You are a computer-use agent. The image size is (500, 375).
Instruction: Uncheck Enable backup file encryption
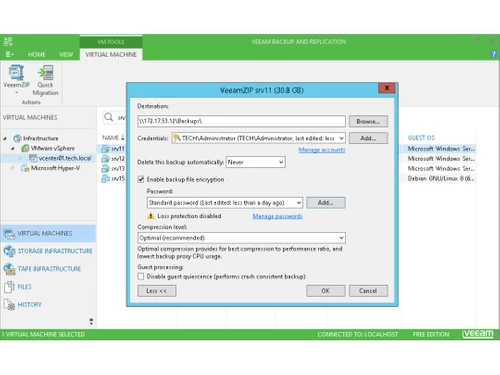(141, 179)
